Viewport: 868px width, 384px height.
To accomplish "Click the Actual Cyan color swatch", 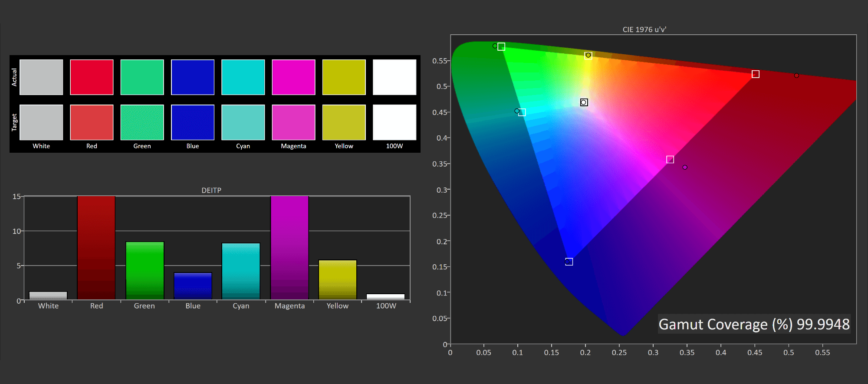I will [x=243, y=77].
